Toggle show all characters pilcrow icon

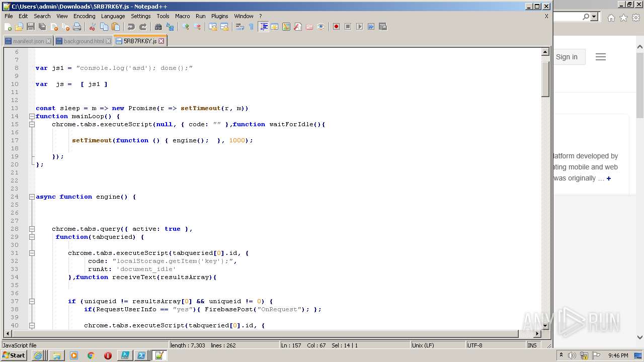(x=252, y=27)
